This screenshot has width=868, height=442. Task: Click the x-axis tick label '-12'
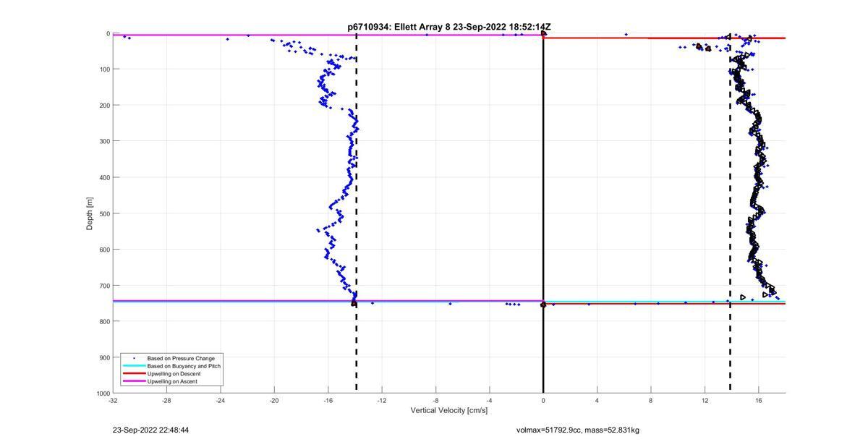tap(382, 400)
